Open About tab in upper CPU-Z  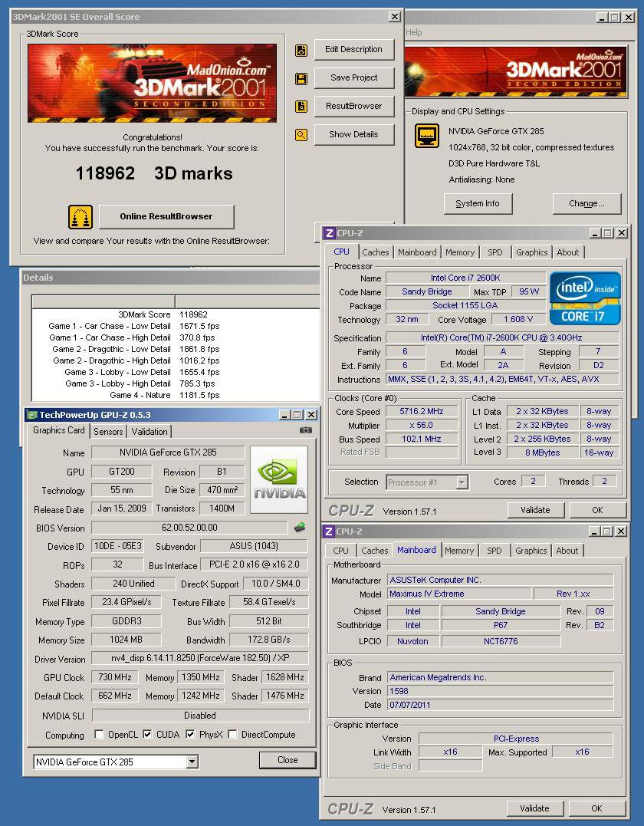pyautogui.click(x=567, y=252)
